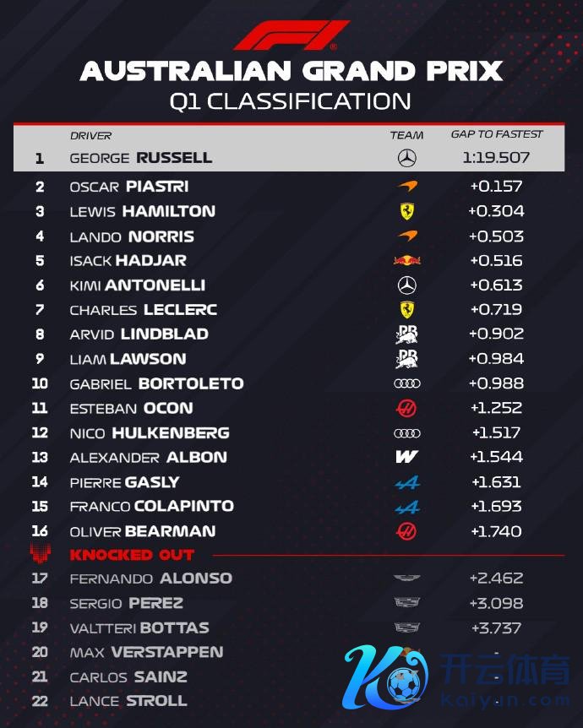Select the Driver column header
583x728 pixels.
pos(90,135)
